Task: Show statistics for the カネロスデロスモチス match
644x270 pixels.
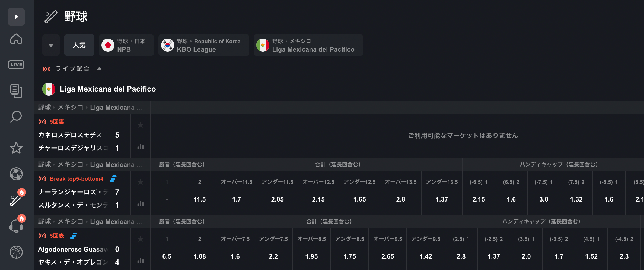Action: click(141, 147)
